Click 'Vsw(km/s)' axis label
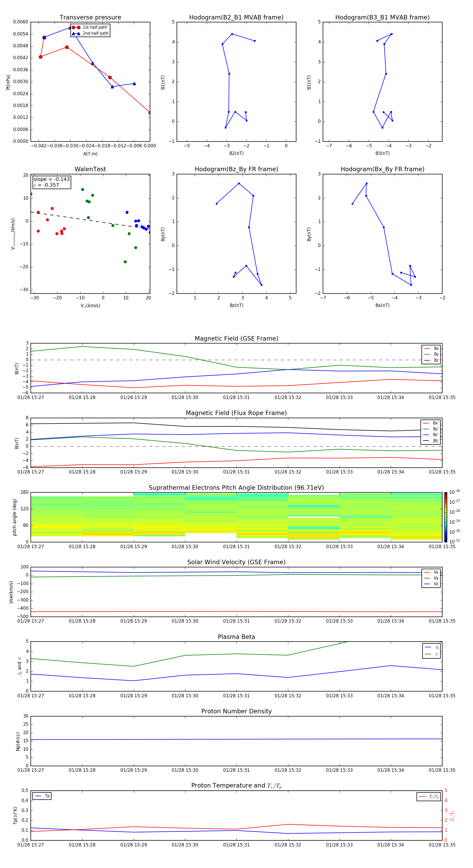This screenshot has height=868, width=473. click(11, 592)
